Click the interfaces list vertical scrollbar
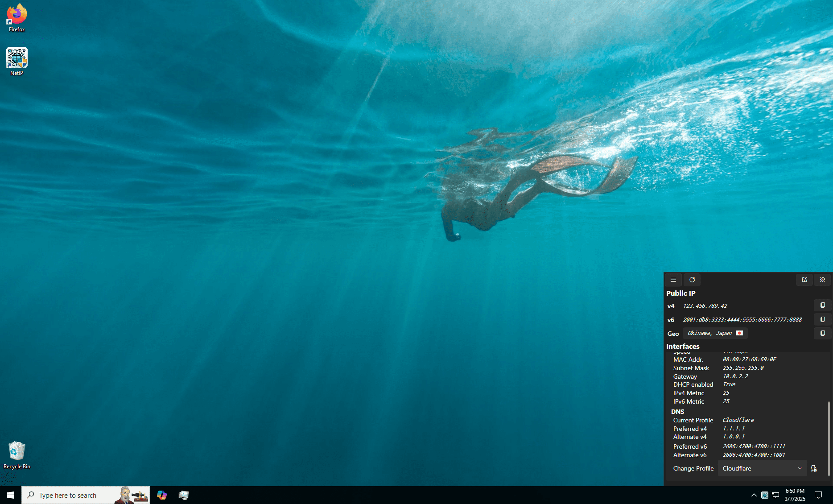This screenshot has width=833, height=504. 829,438
